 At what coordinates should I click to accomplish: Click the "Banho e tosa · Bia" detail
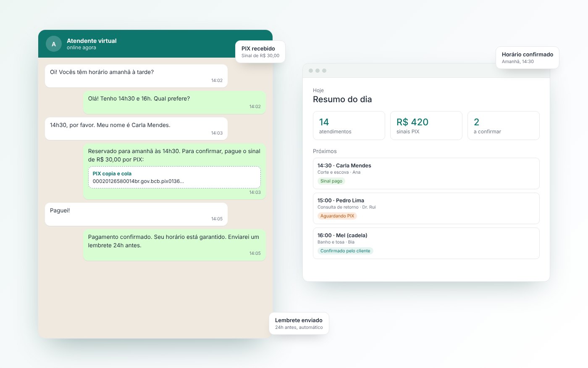point(336,242)
